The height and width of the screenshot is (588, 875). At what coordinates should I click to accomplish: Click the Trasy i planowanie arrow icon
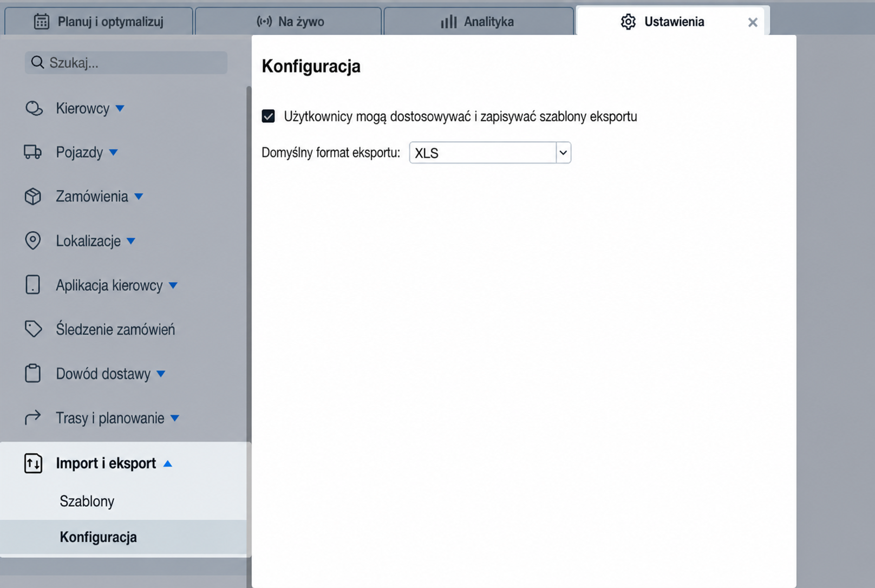pyautogui.click(x=32, y=417)
